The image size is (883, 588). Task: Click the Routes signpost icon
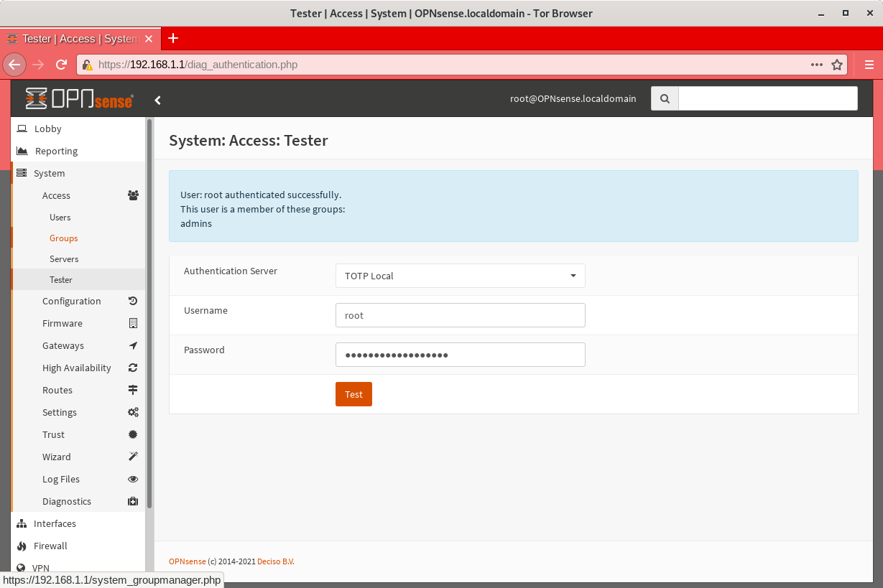tap(133, 391)
